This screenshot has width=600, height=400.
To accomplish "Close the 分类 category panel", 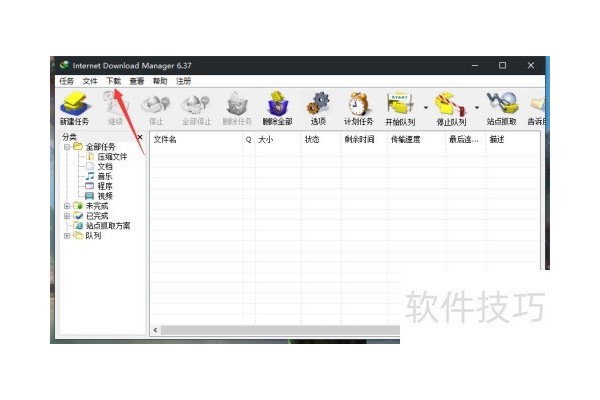I will 140,137.
